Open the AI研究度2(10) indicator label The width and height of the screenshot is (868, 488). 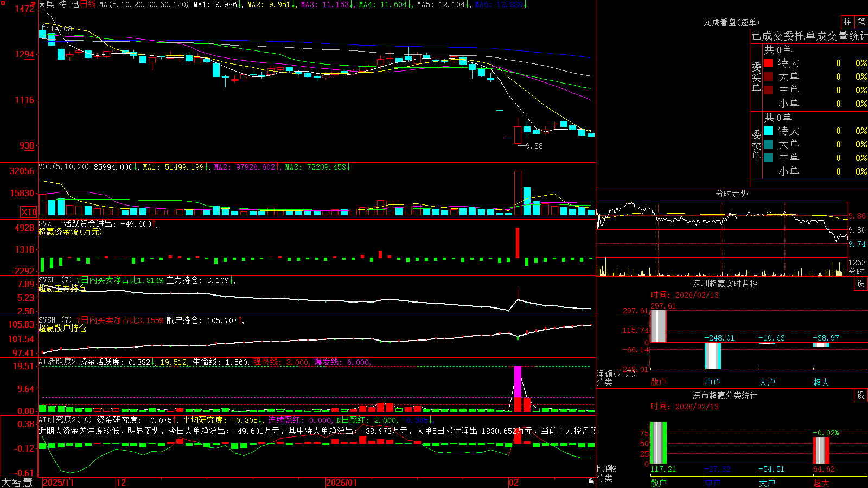pos(65,420)
